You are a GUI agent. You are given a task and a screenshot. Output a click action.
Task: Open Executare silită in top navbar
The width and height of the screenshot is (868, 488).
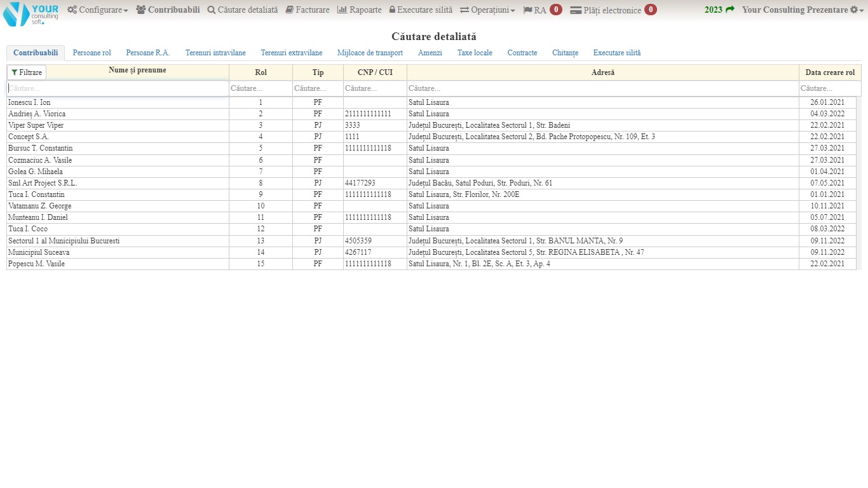coord(421,10)
